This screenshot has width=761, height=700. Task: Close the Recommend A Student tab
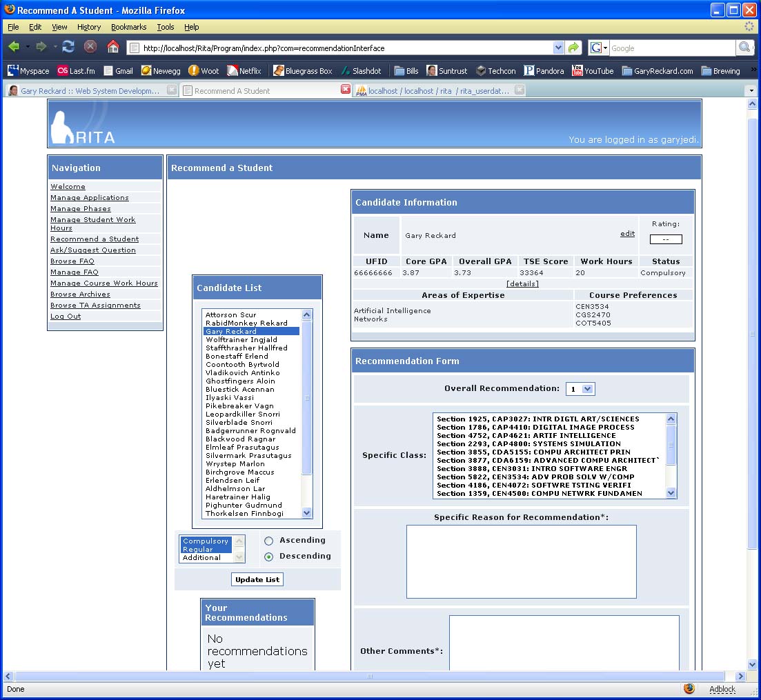click(346, 90)
